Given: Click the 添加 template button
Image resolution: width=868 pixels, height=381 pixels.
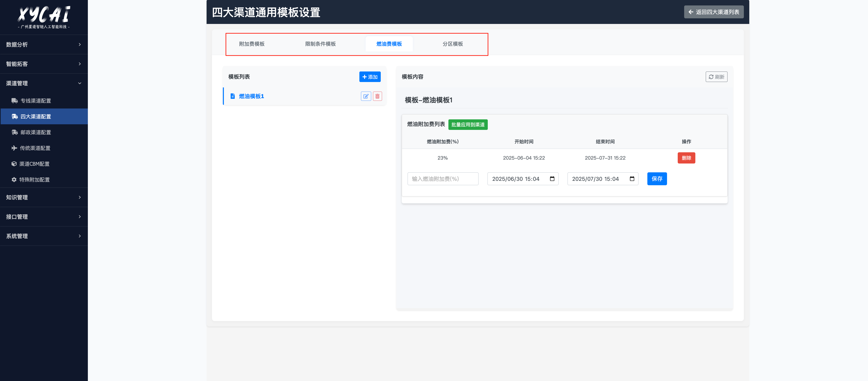Looking at the screenshot, I should coord(370,77).
